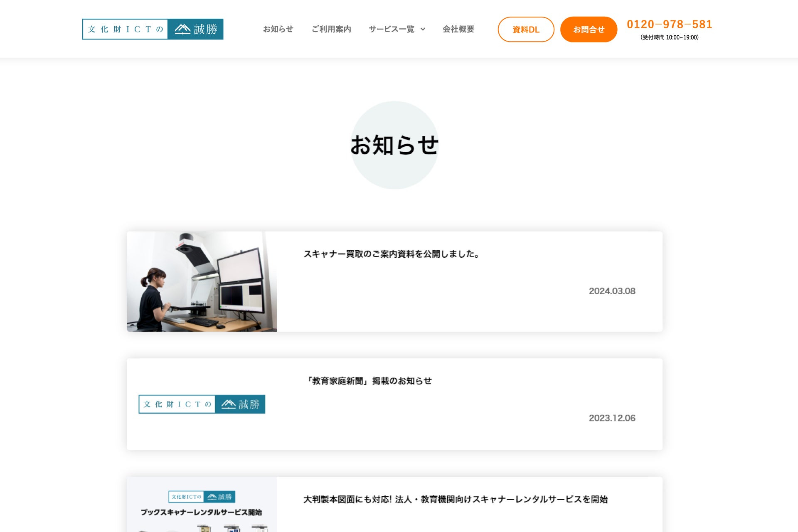Viewport: 798px width, 532px height.
Task: Open the 大判製本図面にも対応 rental service article
Action: (455, 499)
